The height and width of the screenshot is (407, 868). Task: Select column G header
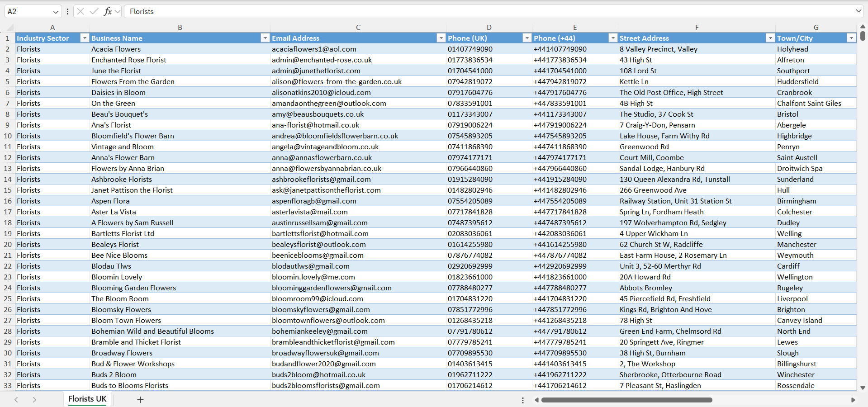point(816,27)
